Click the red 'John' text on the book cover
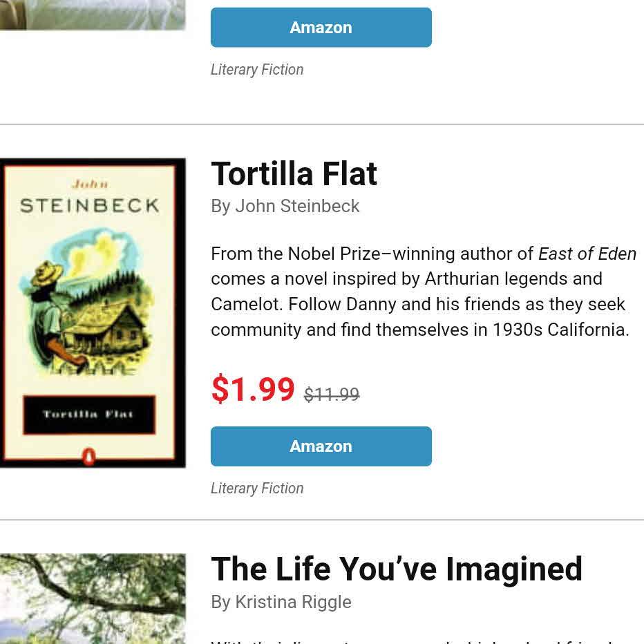644x644 pixels. coord(89,184)
